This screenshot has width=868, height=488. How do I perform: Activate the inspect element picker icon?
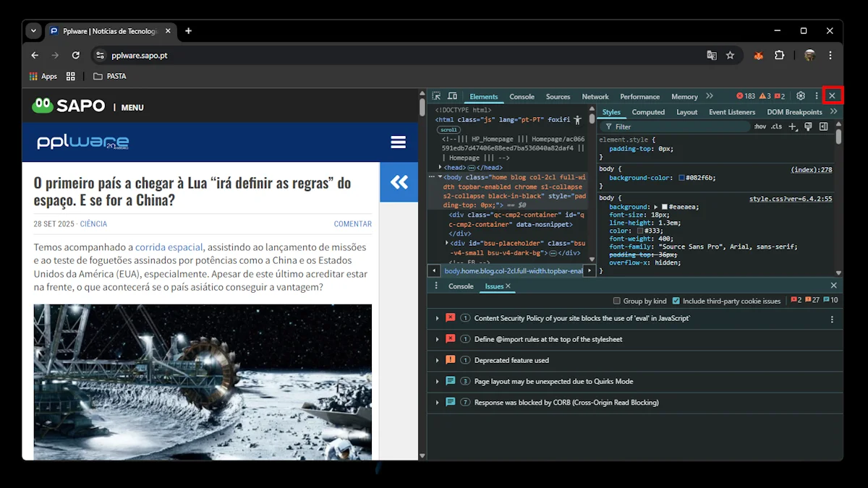(436, 96)
